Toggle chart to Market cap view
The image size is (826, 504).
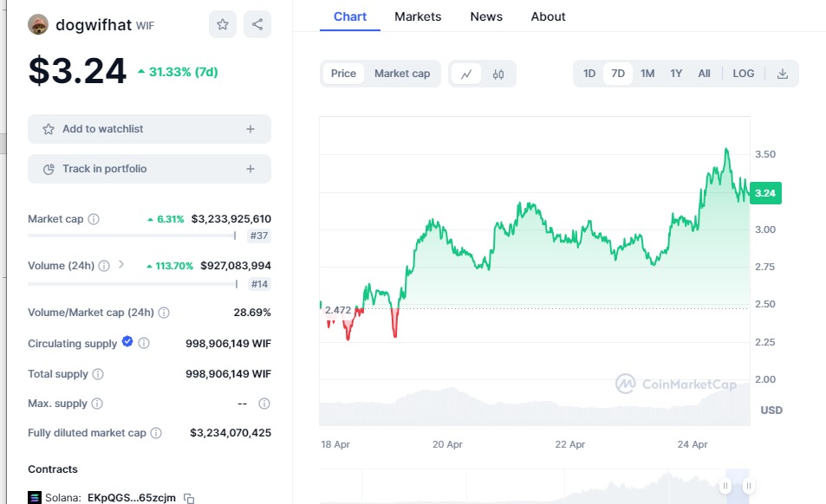[x=402, y=74]
